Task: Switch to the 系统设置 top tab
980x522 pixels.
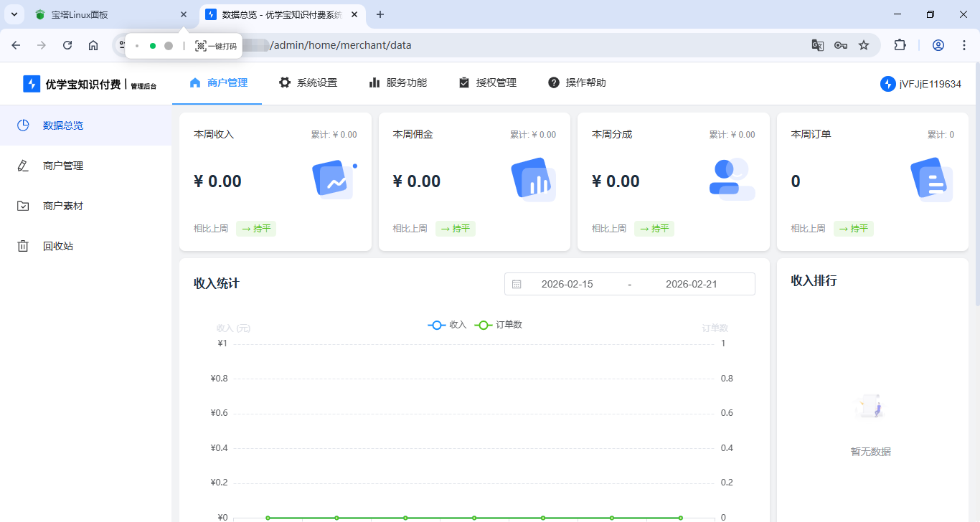Action: [x=308, y=82]
